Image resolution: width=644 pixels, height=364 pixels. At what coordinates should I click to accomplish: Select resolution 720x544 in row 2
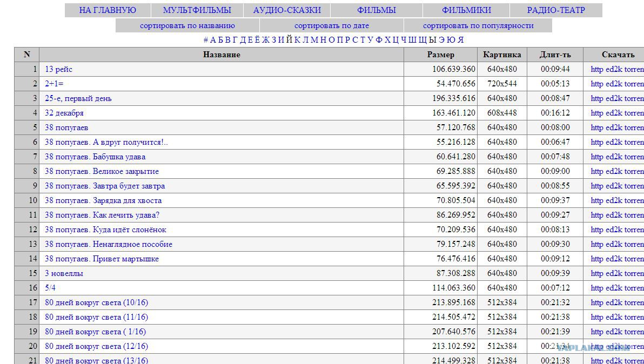point(502,84)
